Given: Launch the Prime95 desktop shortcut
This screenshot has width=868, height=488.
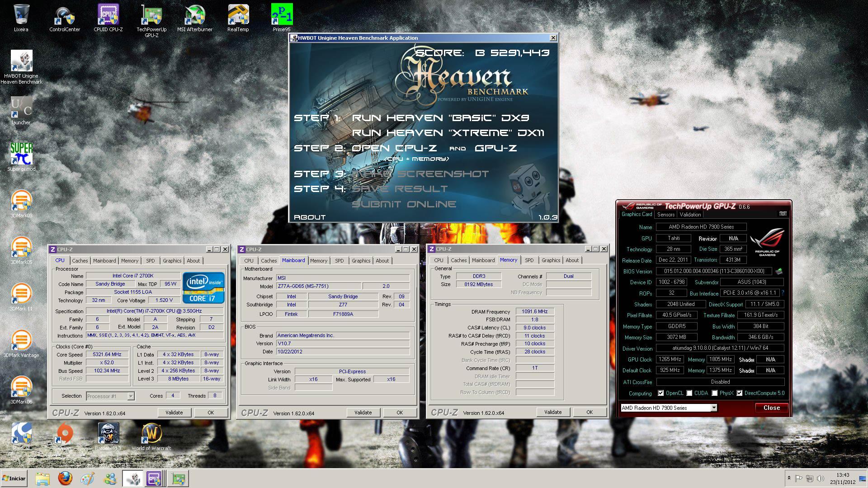Looking at the screenshot, I should (x=282, y=18).
